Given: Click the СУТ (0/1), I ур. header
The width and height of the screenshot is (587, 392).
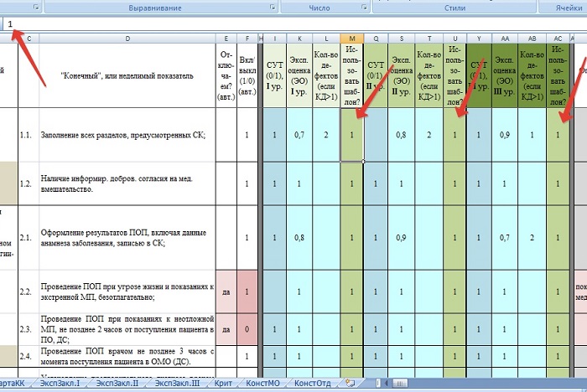Looking at the screenshot, I should [x=274, y=76].
